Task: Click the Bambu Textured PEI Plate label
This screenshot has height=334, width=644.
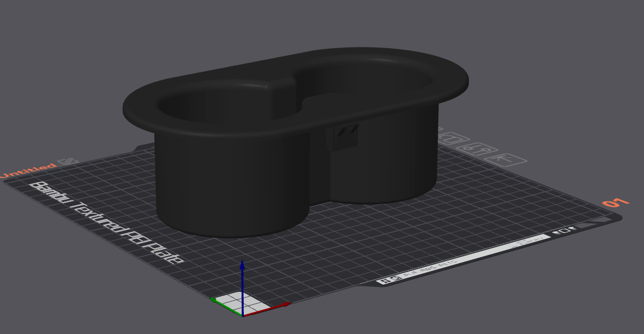Action: (108, 222)
